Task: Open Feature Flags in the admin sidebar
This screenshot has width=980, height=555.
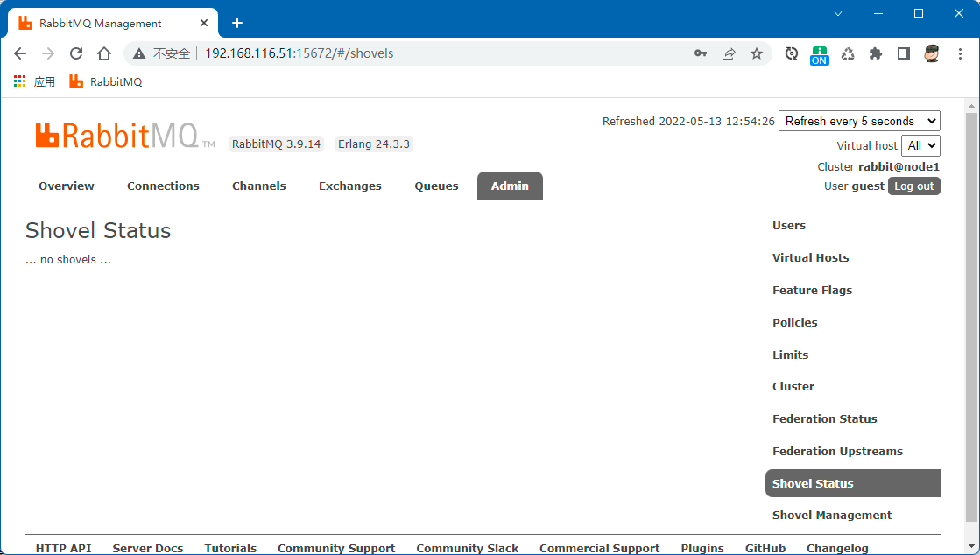Action: (x=812, y=290)
